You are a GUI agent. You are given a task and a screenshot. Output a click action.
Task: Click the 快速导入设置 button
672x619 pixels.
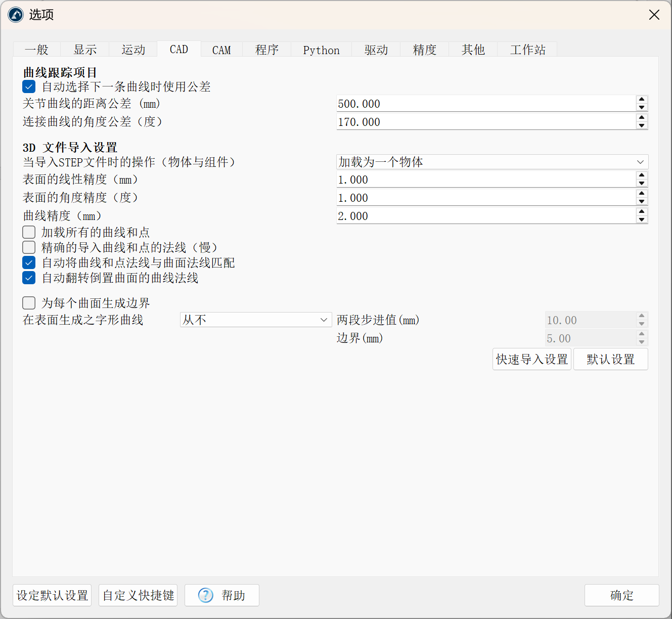click(531, 359)
